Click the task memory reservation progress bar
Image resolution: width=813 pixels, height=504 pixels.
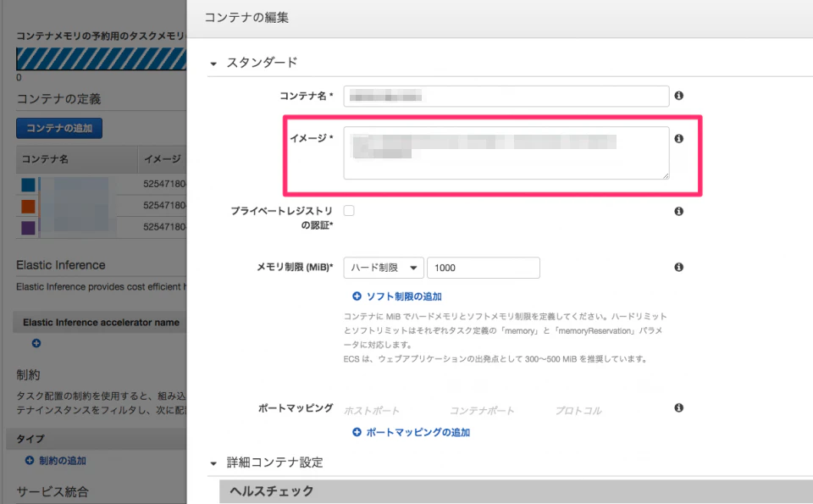102,60
